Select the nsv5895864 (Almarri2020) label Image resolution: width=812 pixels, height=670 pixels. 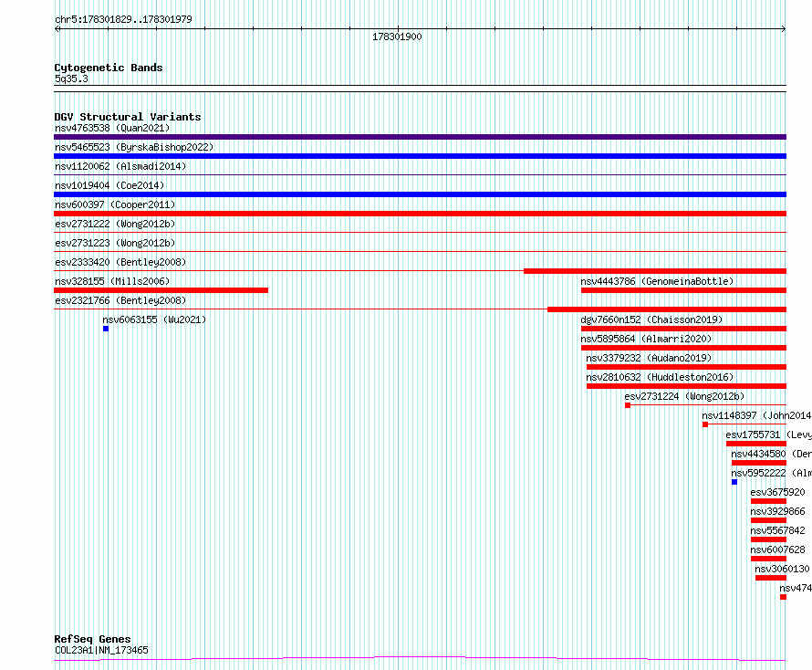pyautogui.click(x=646, y=339)
